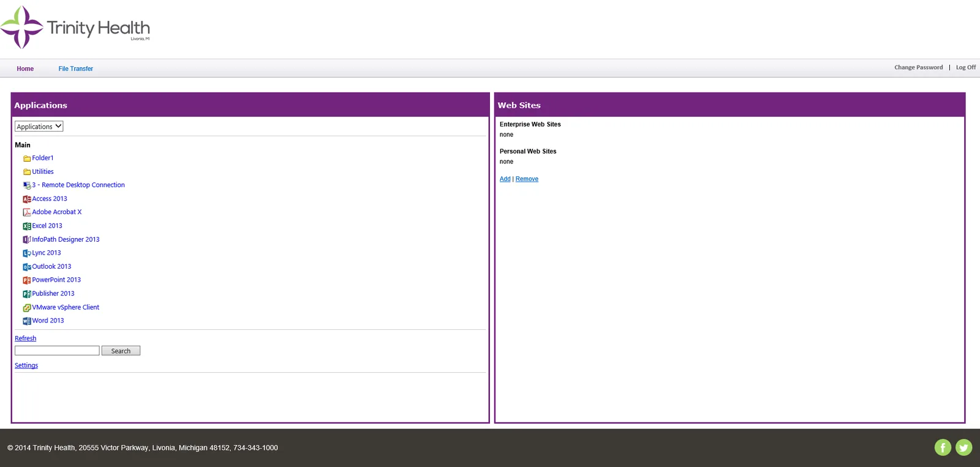Launch InfoPath Designer 2013
Screen dimensions: 980x467
(x=66, y=240)
